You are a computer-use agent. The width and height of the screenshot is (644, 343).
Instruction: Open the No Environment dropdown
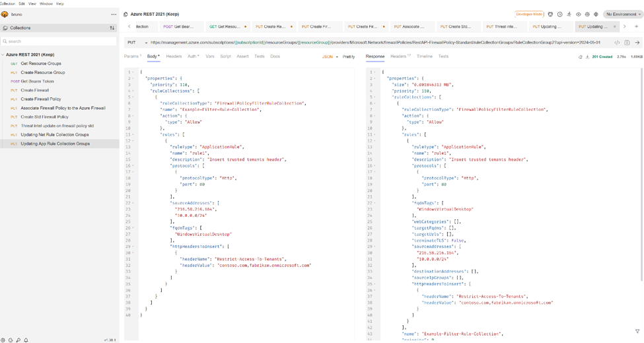pos(623,15)
